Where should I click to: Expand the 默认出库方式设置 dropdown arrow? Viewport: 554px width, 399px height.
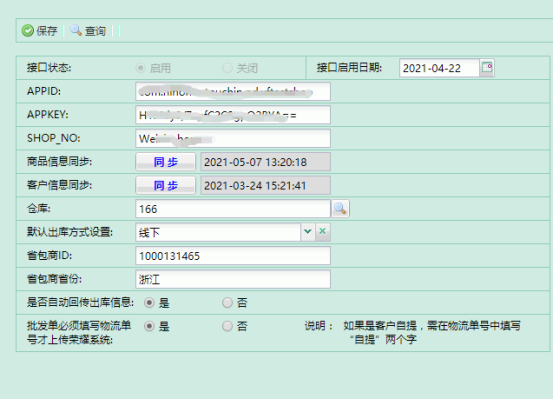point(308,231)
